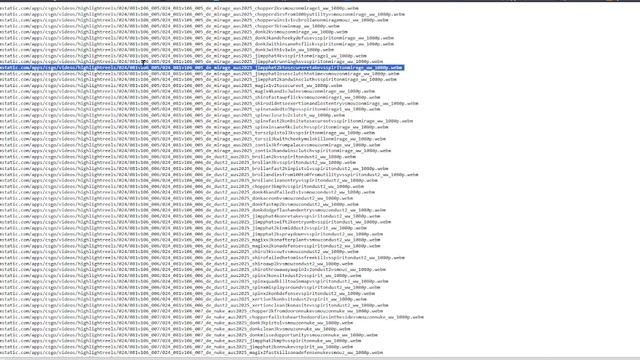Click the brollancleanentry dust2 URL line
Screen dimensions: 640x360
click(189, 180)
